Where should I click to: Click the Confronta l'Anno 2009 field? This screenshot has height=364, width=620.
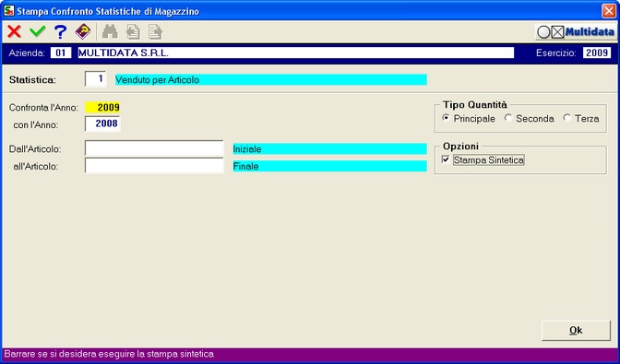coord(102,108)
